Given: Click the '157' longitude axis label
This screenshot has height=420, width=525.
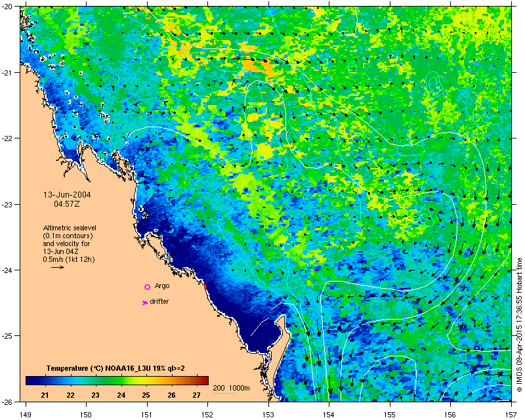Looking at the screenshot, I should [511, 415].
